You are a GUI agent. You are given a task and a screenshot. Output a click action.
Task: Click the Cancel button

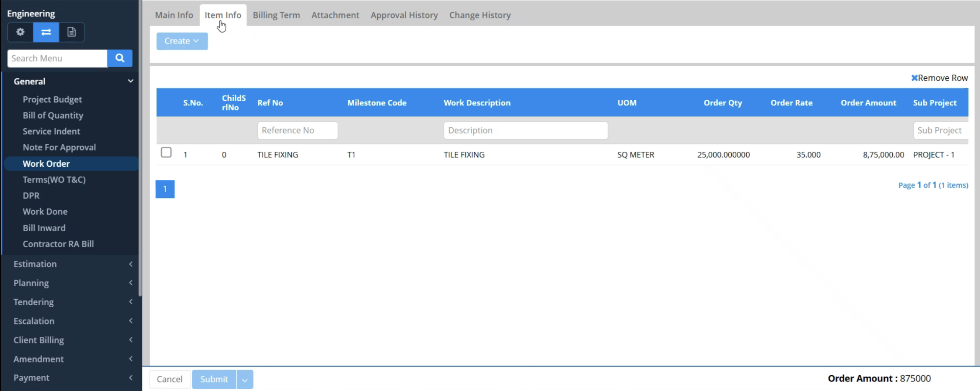169,379
